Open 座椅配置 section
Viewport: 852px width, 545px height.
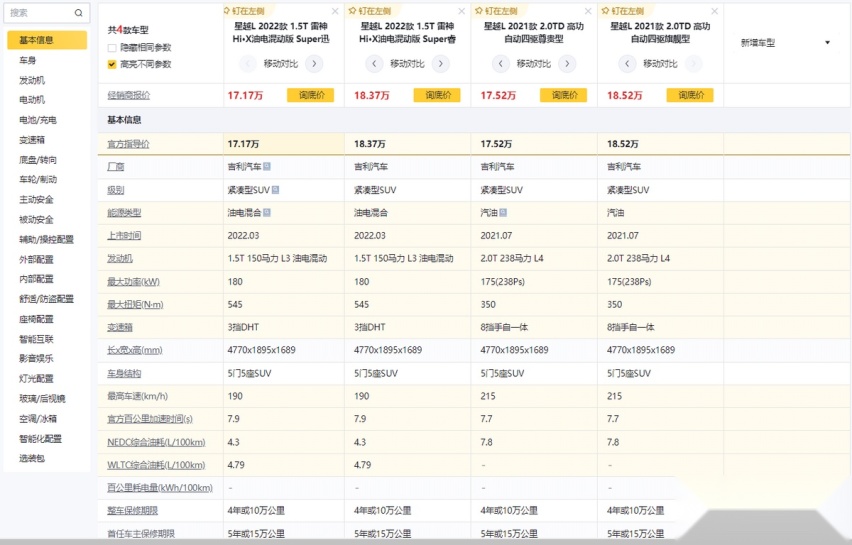coord(36,319)
